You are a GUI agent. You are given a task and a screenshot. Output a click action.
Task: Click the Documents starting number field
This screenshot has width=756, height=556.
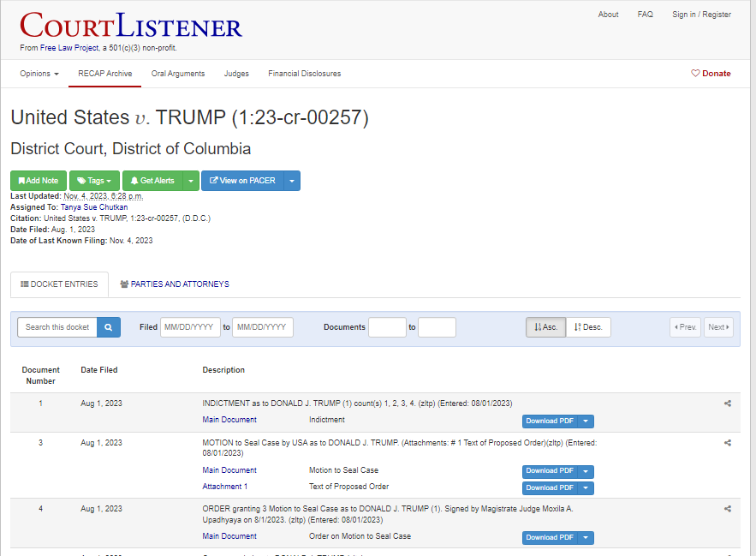point(387,327)
